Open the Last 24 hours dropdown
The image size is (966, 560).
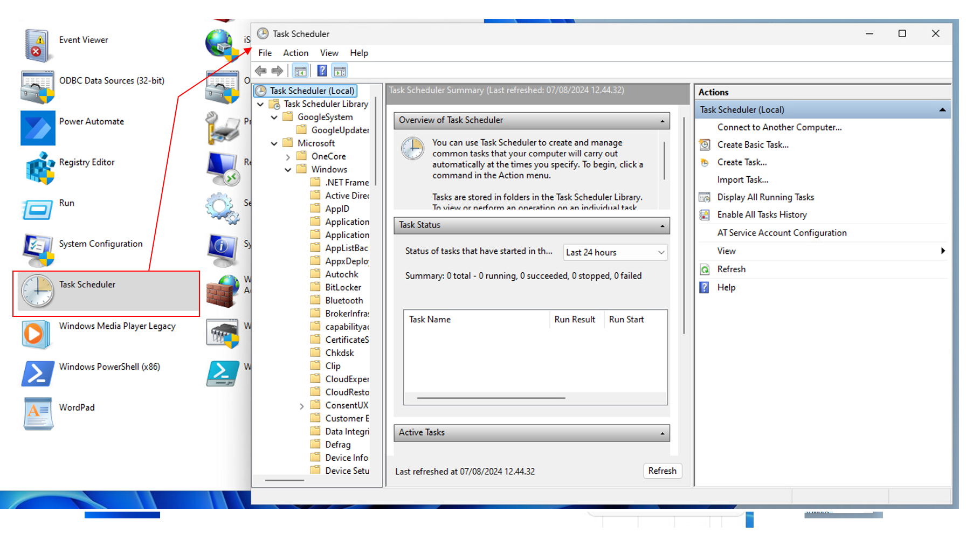point(615,252)
